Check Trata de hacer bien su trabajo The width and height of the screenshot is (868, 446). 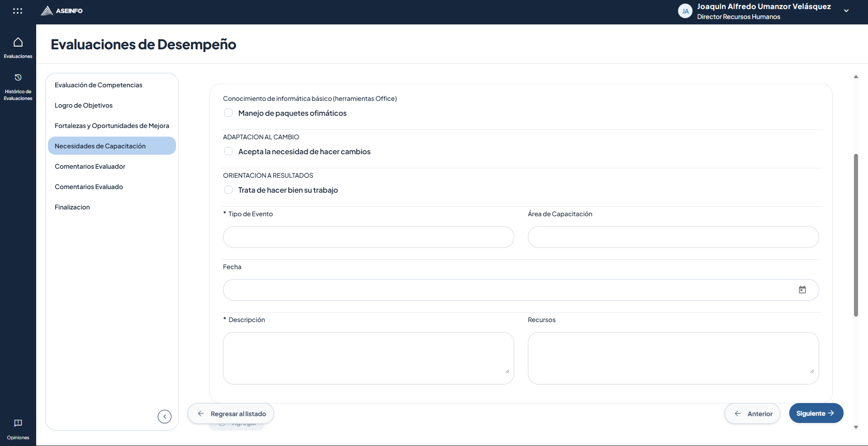[228, 190]
